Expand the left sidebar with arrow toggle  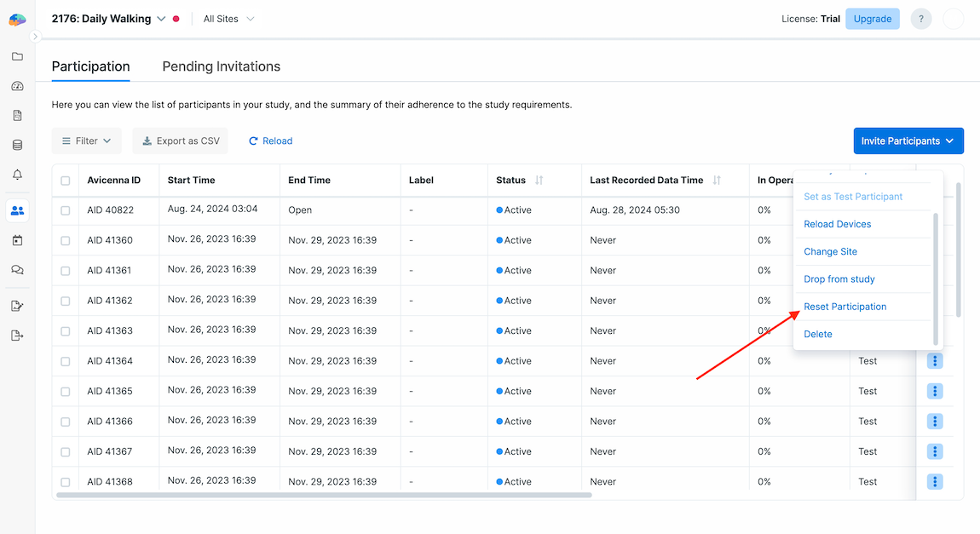pyautogui.click(x=35, y=37)
